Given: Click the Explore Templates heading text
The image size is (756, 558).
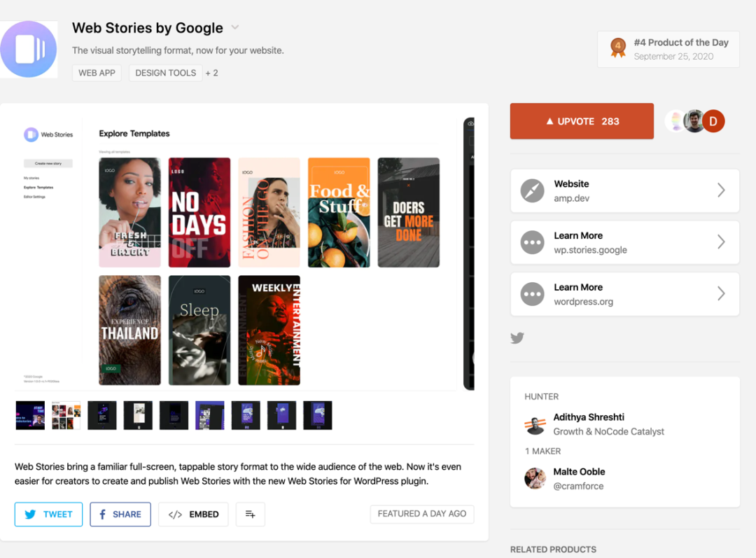Looking at the screenshot, I should (x=134, y=134).
